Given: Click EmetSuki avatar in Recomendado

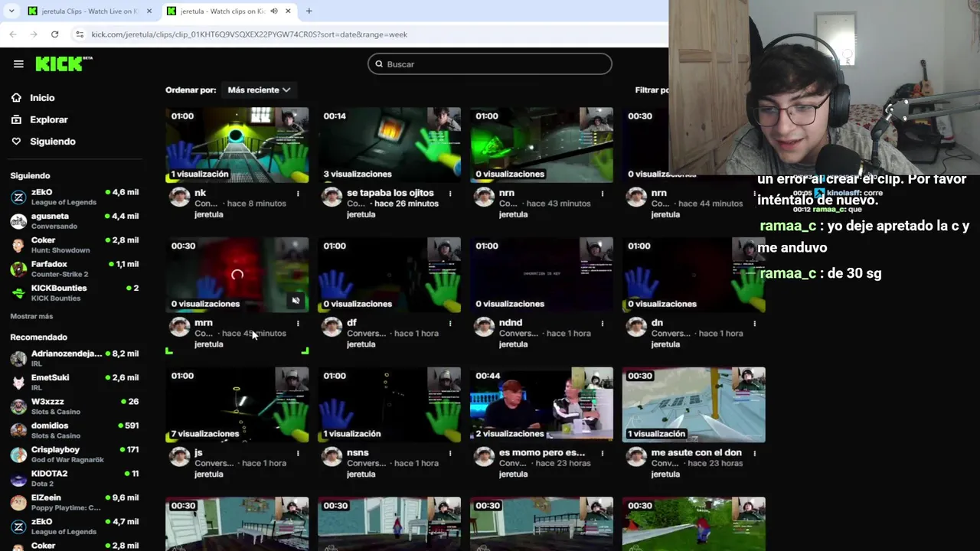Looking at the screenshot, I should click(18, 382).
